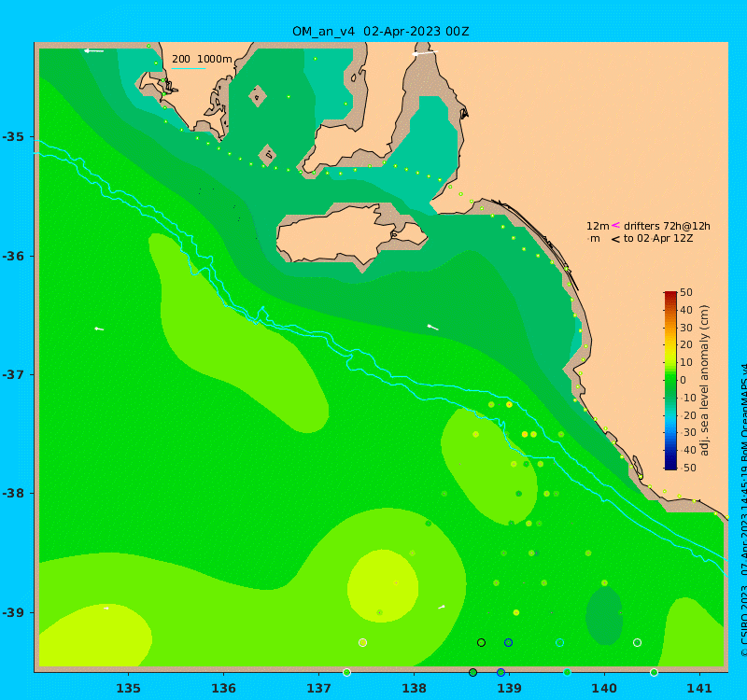This screenshot has width=747, height=700.
Task: Click the cyan circle marker inside the map
Action: coord(559,643)
